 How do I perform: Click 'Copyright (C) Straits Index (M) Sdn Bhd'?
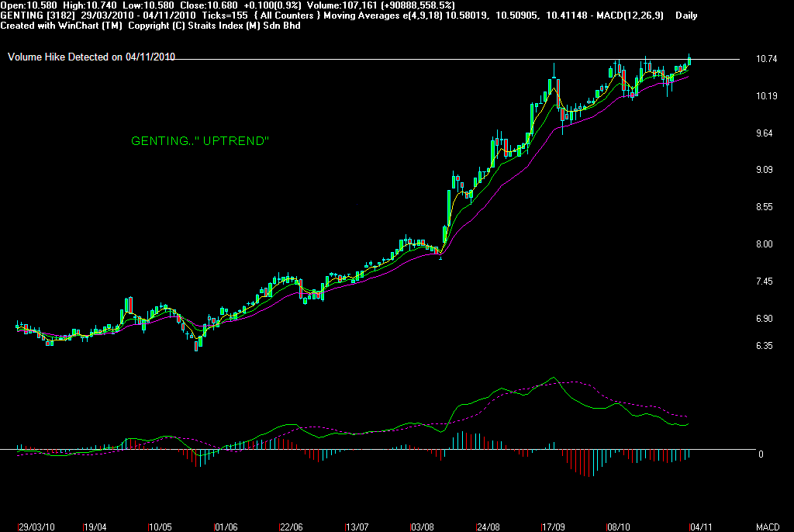click(214, 26)
